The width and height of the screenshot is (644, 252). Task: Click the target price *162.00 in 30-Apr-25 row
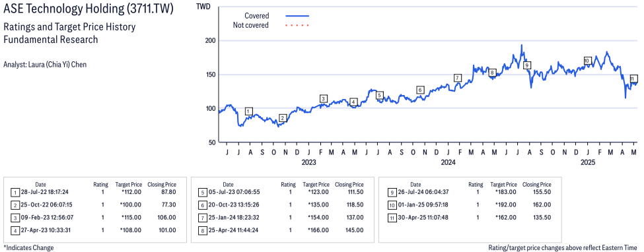pyautogui.click(x=506, y=218)
